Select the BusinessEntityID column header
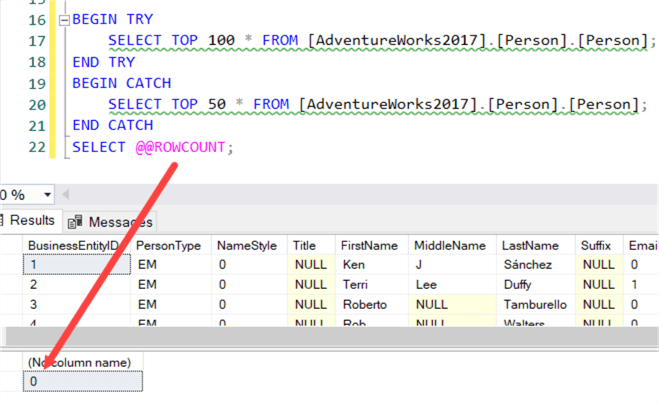The width and height of the screenshot is (659, 404). [x=76, y=246]
